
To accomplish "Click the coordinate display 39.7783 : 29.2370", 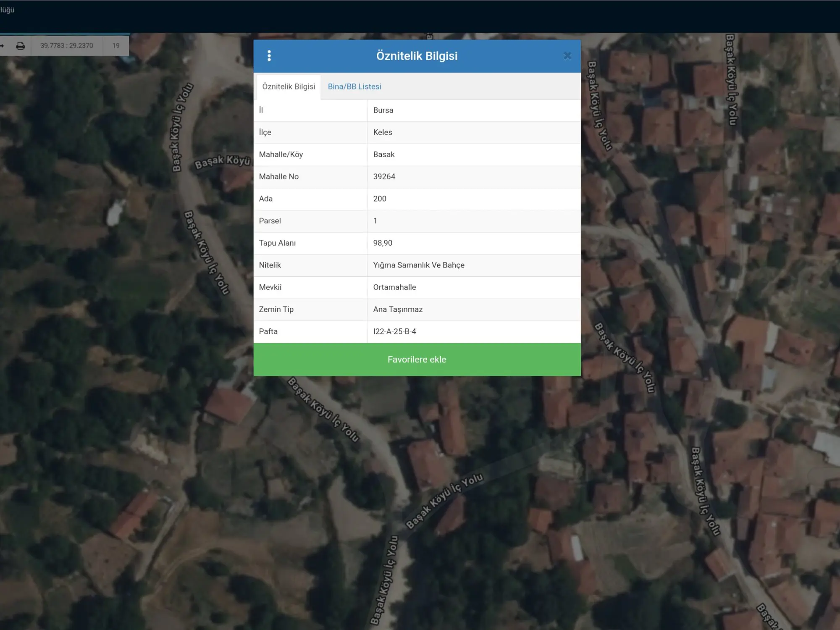I will [67, 45].
